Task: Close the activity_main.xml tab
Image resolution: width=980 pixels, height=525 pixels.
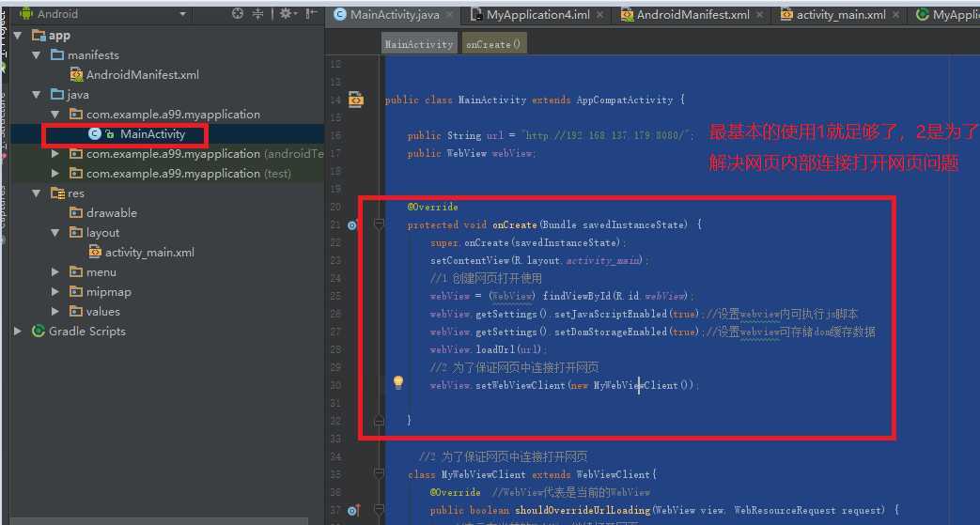Action: [895, 14]
